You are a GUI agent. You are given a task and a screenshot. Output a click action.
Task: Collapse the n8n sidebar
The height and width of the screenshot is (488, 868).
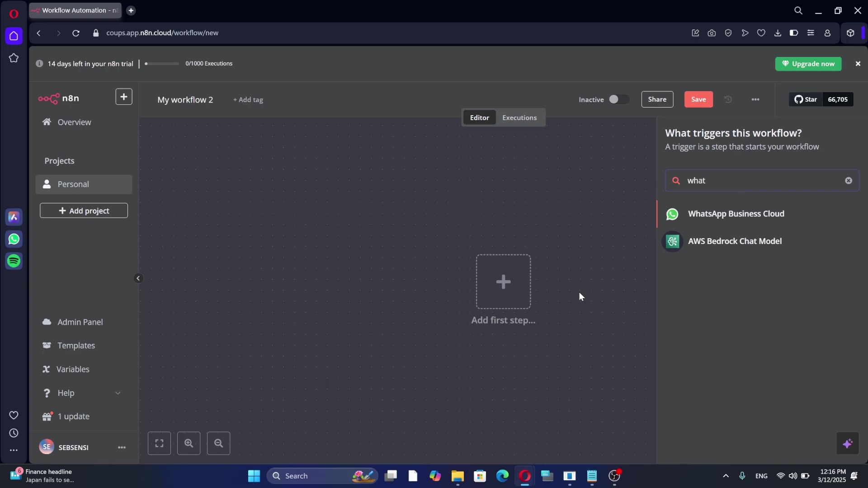coord(138,278)
